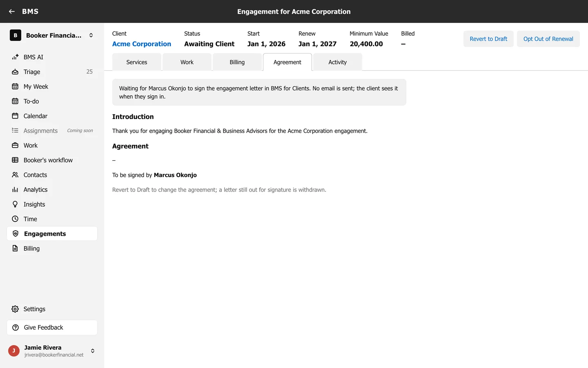Click the Give Feedback button
Screen dimensions: 588x368
point(52,328)
